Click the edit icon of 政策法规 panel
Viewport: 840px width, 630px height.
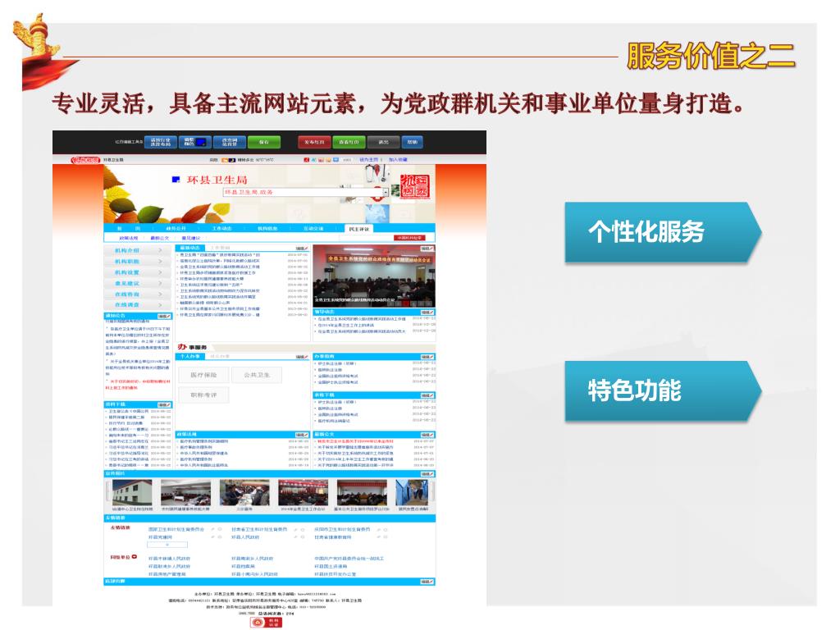point(302,435)
